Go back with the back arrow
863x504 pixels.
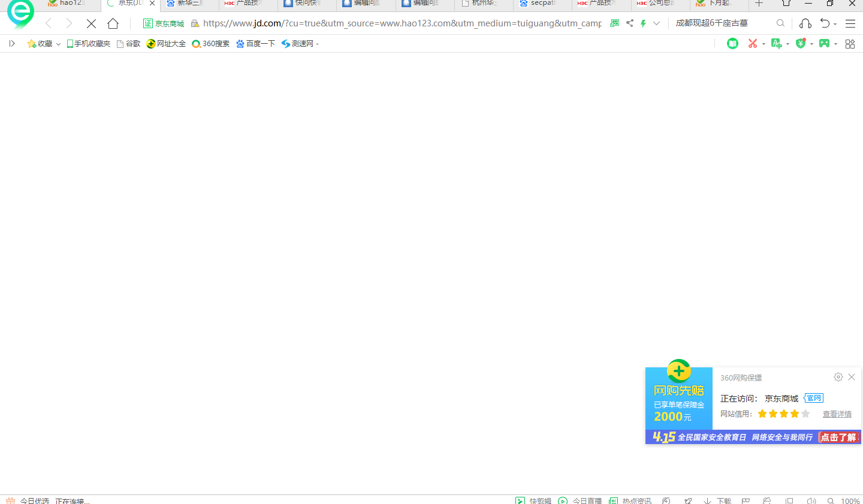pyautogui.click(x=49, y=23)
